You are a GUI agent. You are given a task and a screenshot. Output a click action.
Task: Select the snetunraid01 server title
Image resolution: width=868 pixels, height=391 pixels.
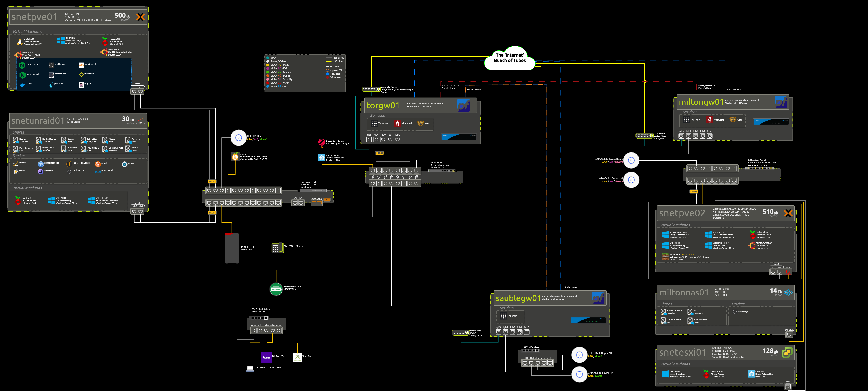point(38,121)
